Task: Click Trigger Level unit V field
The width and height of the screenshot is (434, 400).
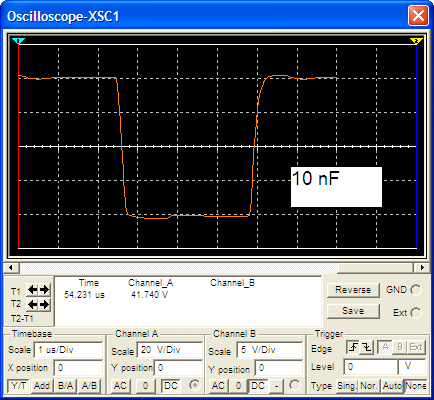Action: tap(412, 367)
